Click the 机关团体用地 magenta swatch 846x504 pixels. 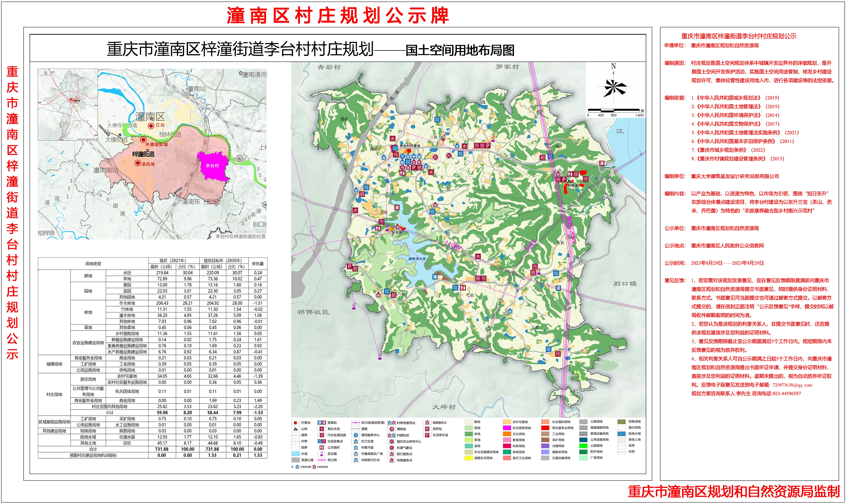click(507, 428)
